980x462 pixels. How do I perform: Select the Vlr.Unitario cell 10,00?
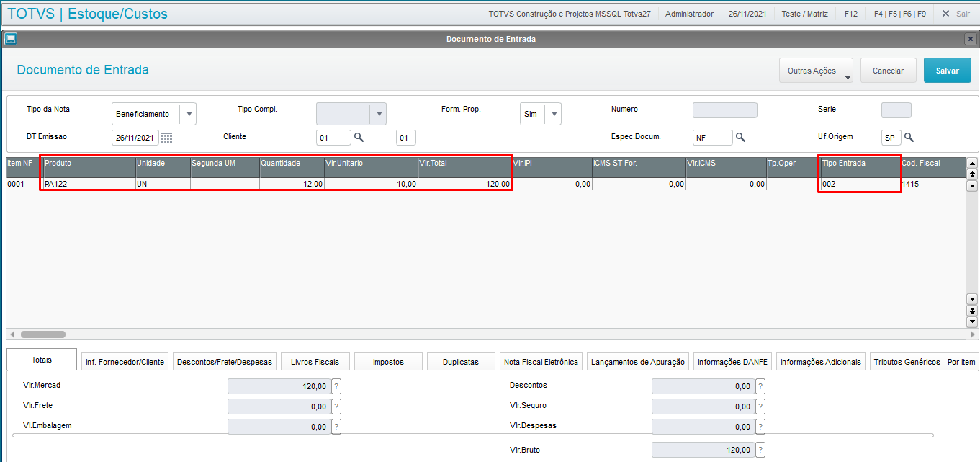pos(371,185)
